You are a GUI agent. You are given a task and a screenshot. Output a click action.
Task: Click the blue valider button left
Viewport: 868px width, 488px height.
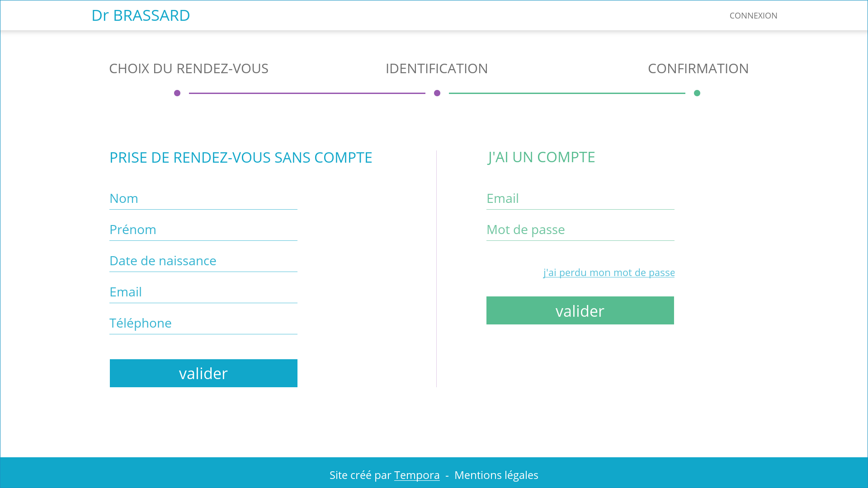(203, 373)
